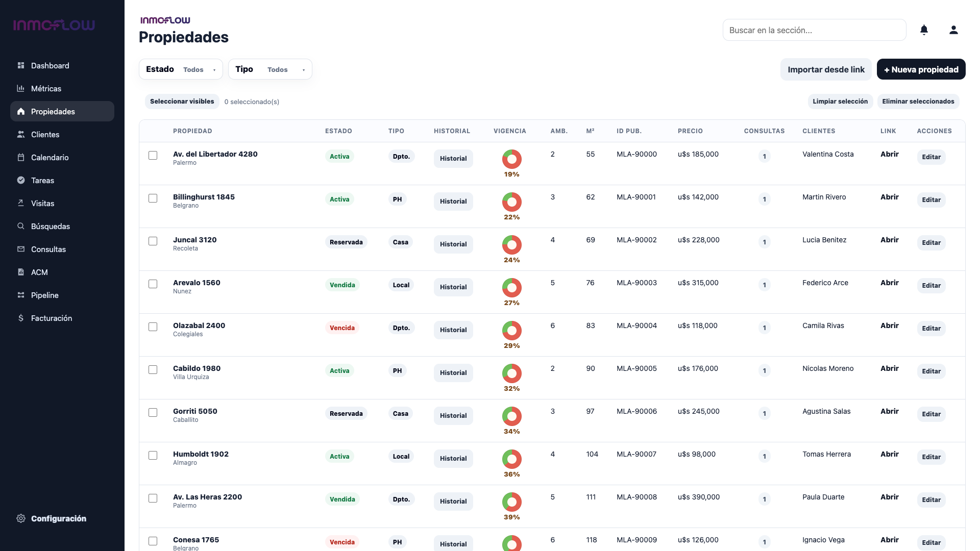This screenshot has width=980, height=551.
Task: Click Inmoflow logo in sidebar
Action: [x=54, y=25]
